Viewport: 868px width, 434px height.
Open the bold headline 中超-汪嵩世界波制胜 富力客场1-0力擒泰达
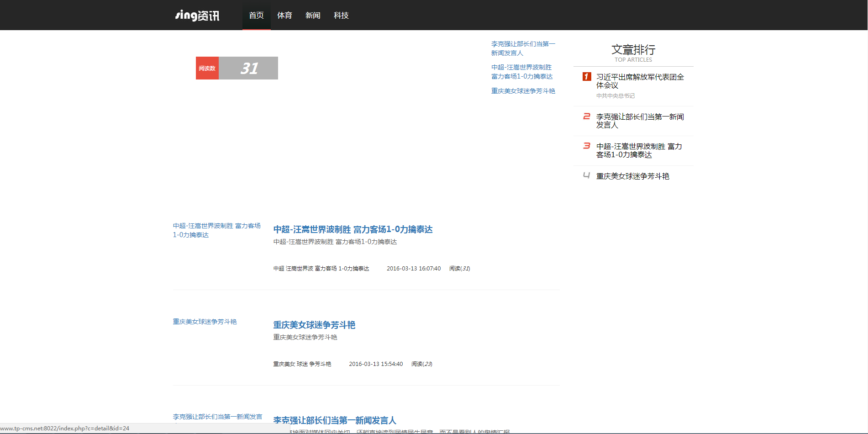353,229
